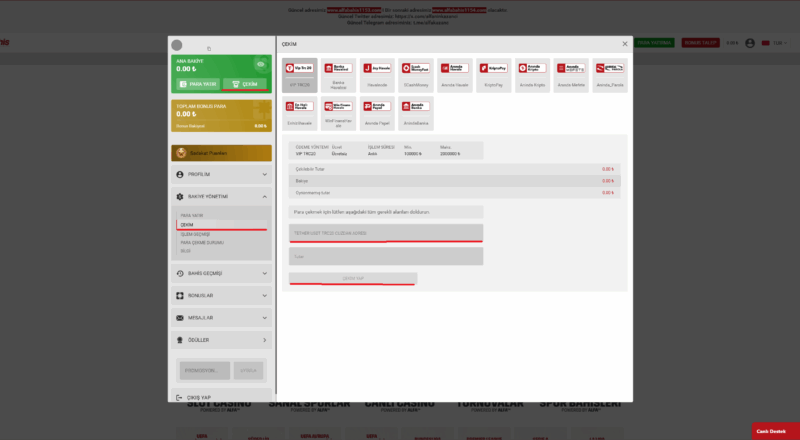This screenshot has width=800, height=440.
Task: Choose the Anında Kripto method
Action: coord(532,75)
